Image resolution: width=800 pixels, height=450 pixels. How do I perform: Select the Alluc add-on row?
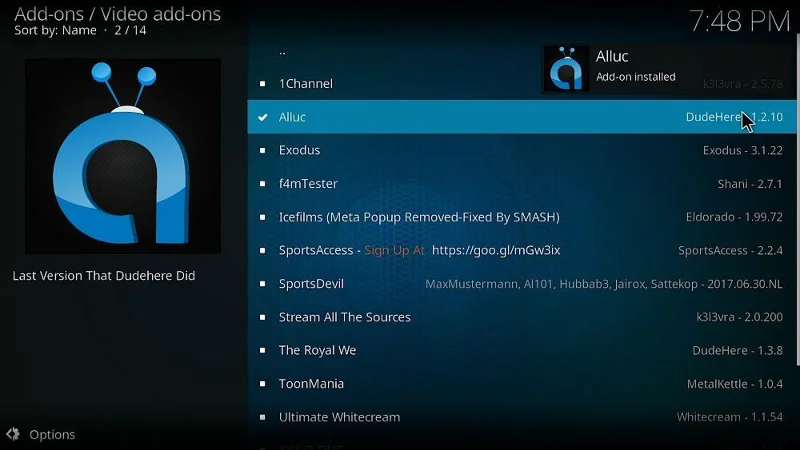coord(521,117)
